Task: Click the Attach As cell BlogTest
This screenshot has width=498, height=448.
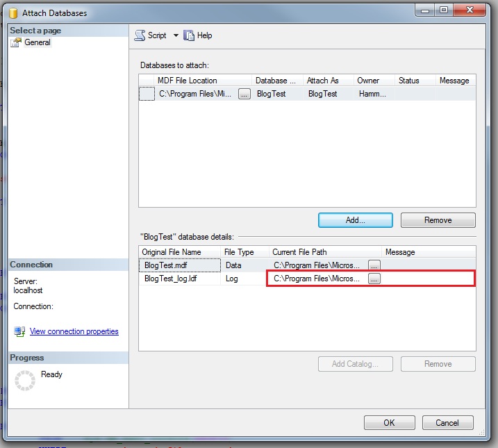Action: coord(323,94)
